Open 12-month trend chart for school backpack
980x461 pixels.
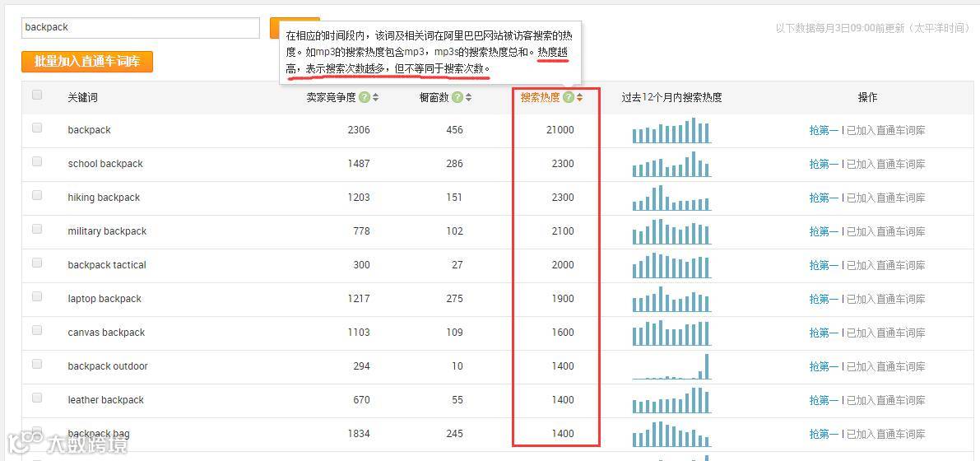click(672, 164)
